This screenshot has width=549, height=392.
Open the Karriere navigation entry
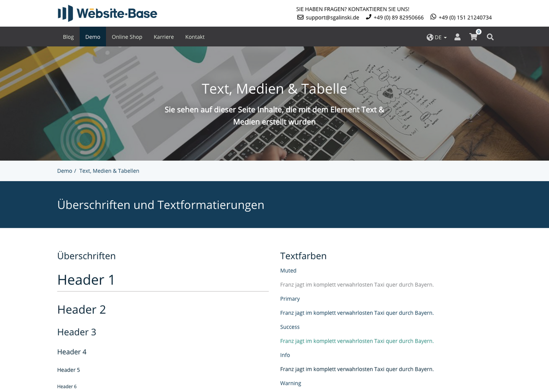(x=164, y=37)
